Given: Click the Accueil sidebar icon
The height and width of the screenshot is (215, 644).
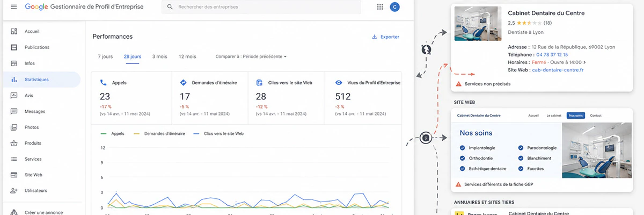Looking at the screenshot, I should tap(14, 32).
